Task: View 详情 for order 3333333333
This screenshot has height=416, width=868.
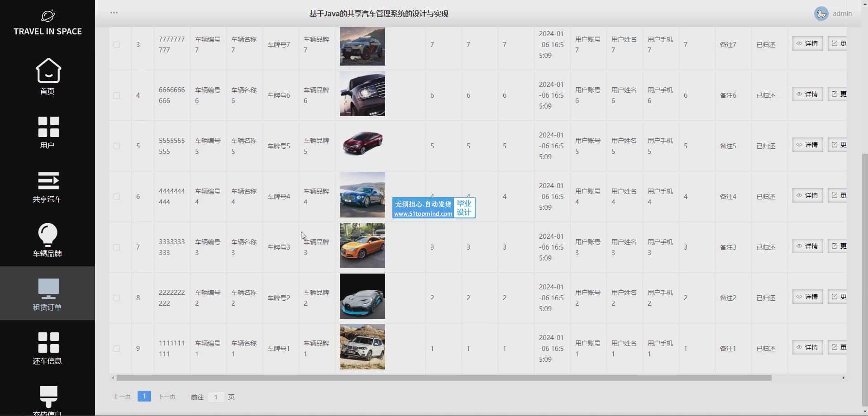Action: (x=807, y=246)
